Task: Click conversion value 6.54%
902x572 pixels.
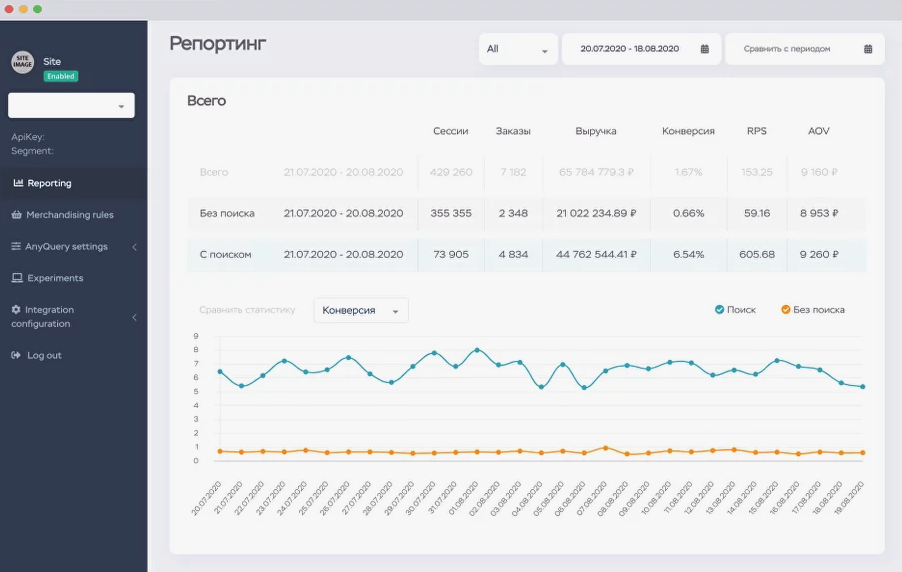Action: (689, 254)
